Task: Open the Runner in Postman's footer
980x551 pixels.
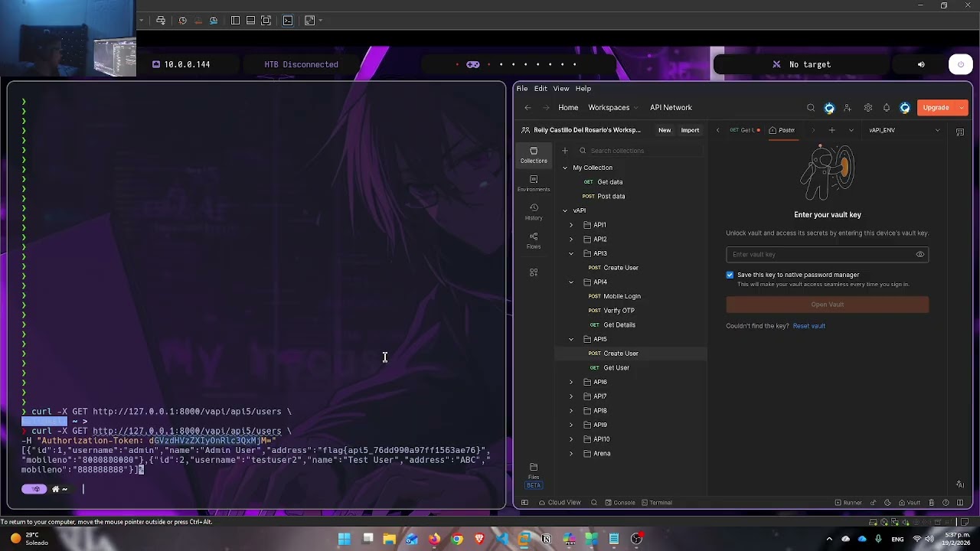Action: click(848, 503)
